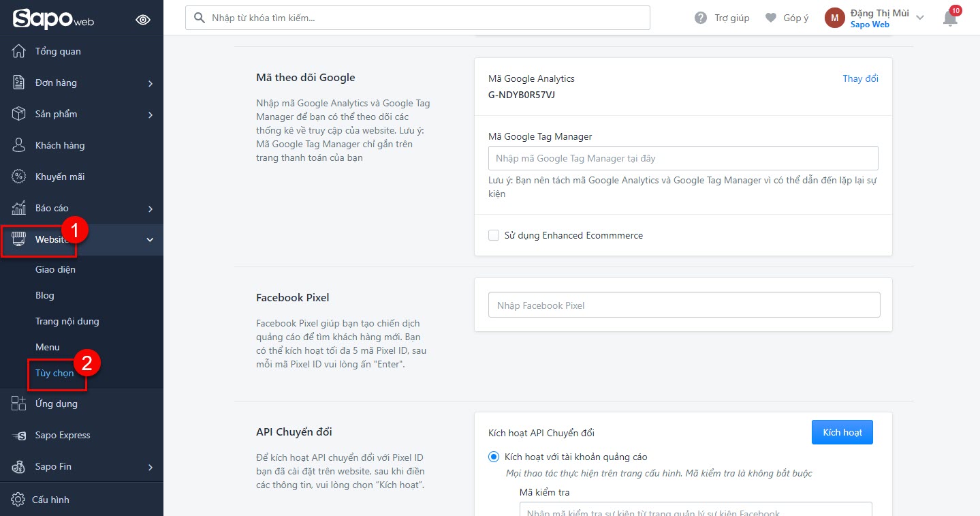
Task: Open Cấu hình settings label
Action: 50,500
